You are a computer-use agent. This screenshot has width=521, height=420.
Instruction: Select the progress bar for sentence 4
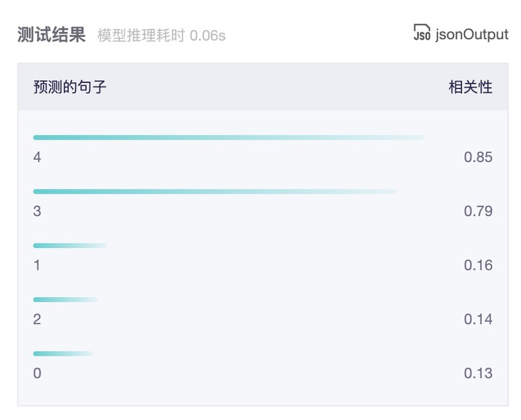click(229, 137)
